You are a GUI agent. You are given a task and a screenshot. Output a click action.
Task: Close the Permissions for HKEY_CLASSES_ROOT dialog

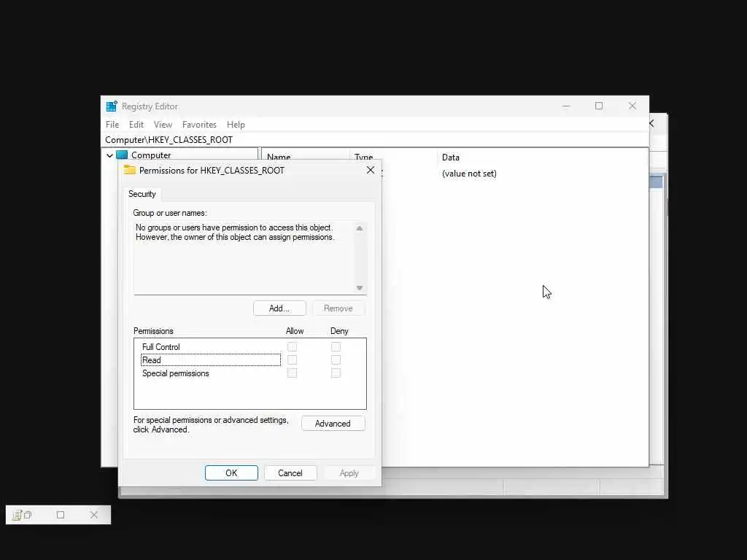370,170
